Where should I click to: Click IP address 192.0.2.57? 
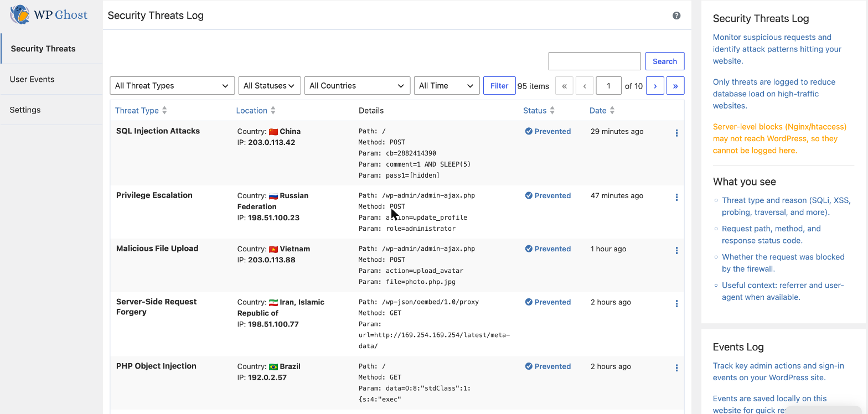pos(268,377)
